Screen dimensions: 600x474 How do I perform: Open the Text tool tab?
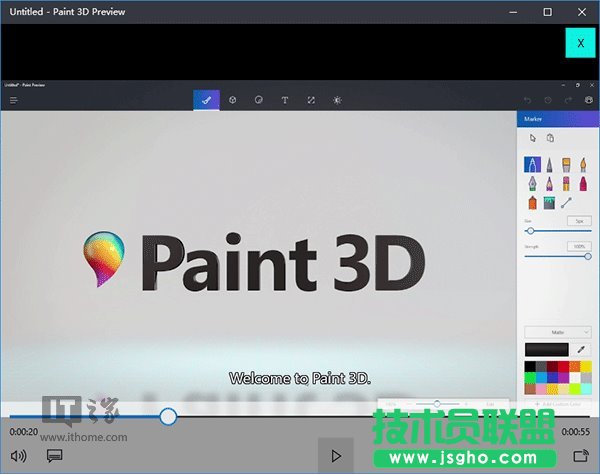[285, 100]
